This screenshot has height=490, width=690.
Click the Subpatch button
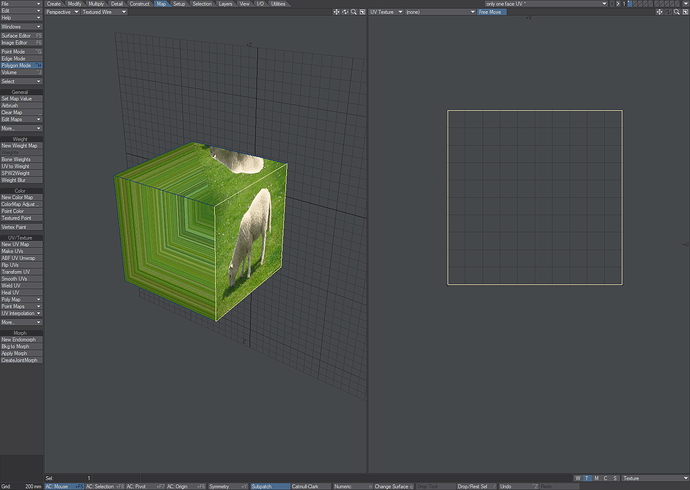tap(270, 486)
